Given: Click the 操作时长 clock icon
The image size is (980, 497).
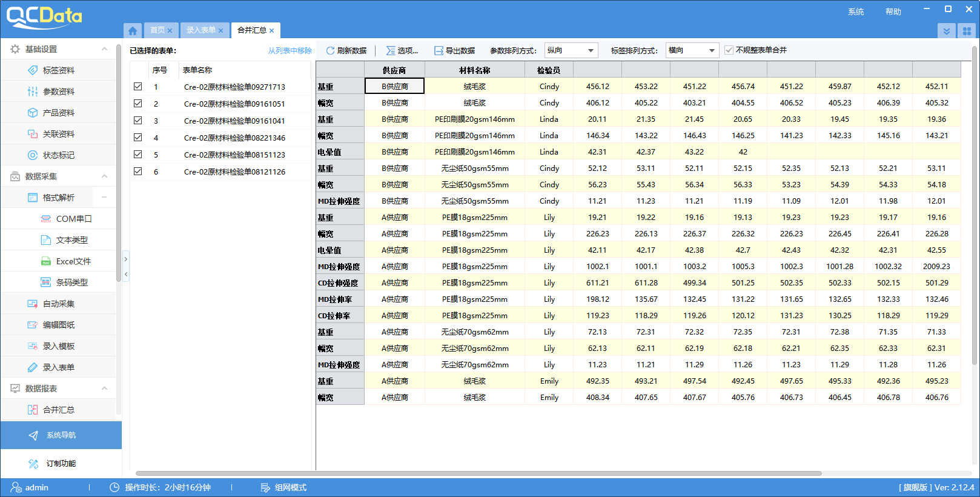Looking at the screenshot, I should 114,487.
